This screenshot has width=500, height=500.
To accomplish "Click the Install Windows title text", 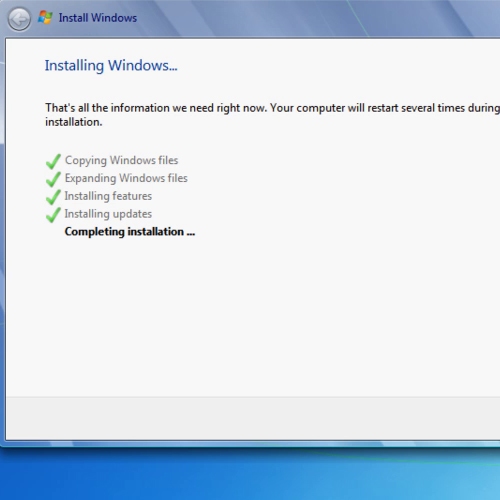I will point(98,18).
